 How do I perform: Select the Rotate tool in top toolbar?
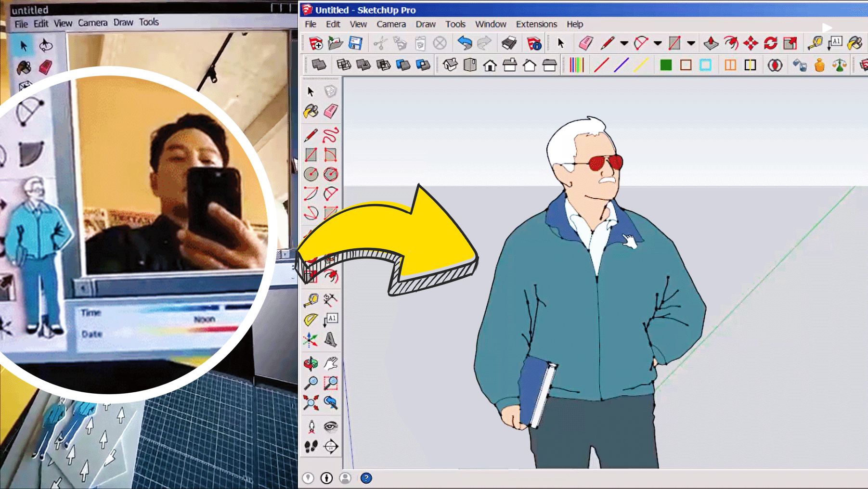click(770, 43)
